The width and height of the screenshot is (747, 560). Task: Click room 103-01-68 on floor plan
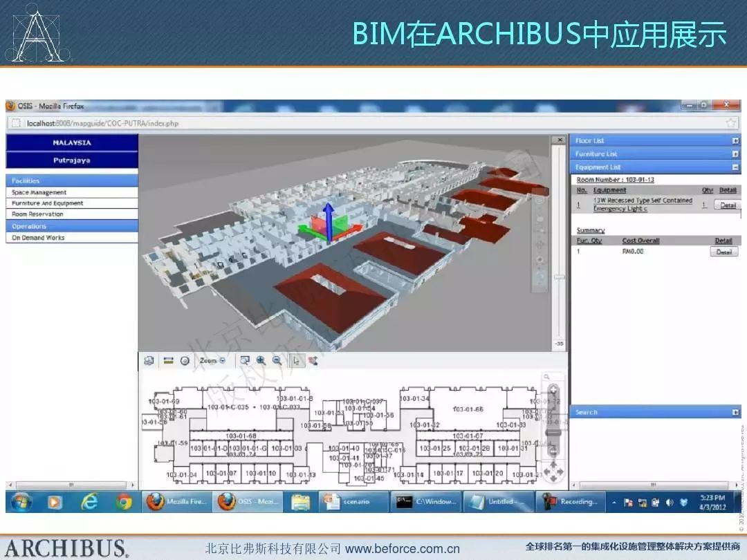[x=241, y=436]
